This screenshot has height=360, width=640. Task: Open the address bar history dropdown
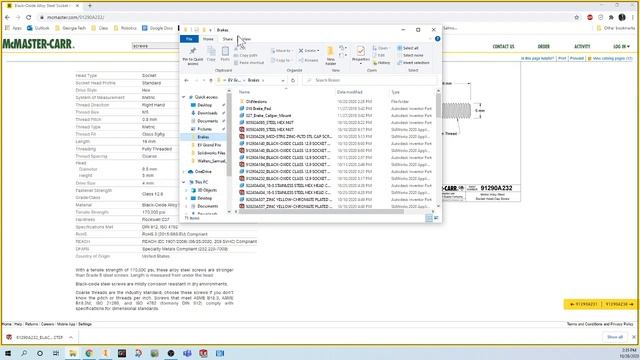[283, 80]
